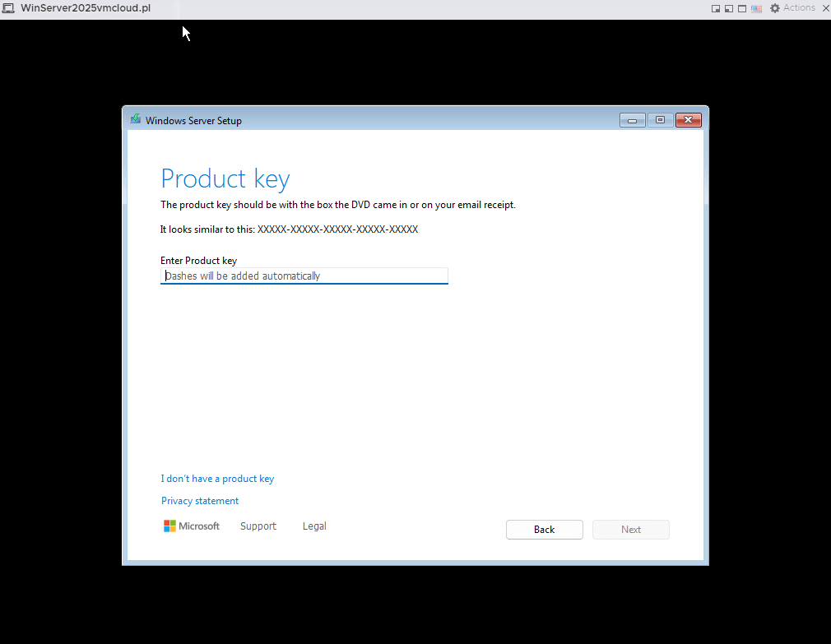Open the Privacy statement link
Image resolution: width=831 pixels, height=644 pixels.
200,501
